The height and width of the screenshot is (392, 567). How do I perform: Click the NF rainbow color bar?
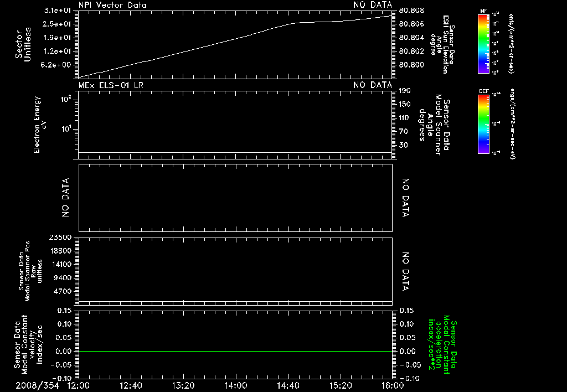[x=483, y=44]
